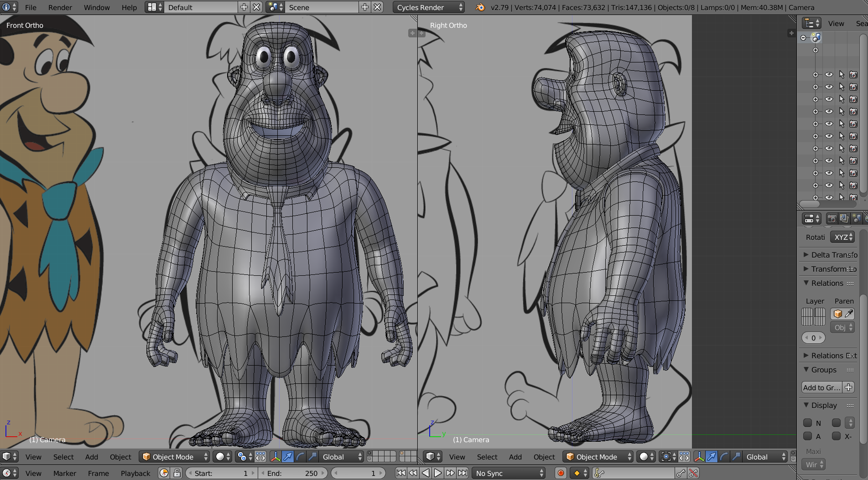Browse screen layouts next to Default
This screenshot has height=480, width=868.
tap(155, 7)
